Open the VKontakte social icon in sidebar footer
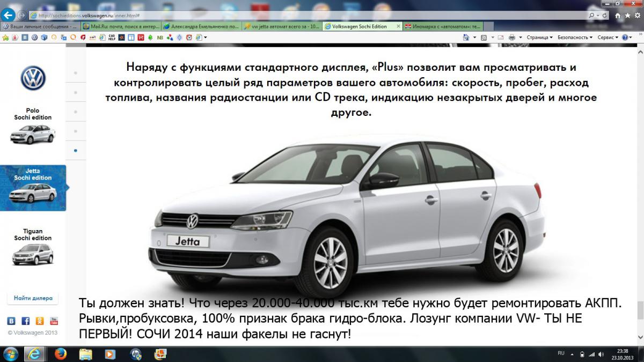The height and width of the screenshot is (362, 644). [11, 321]
